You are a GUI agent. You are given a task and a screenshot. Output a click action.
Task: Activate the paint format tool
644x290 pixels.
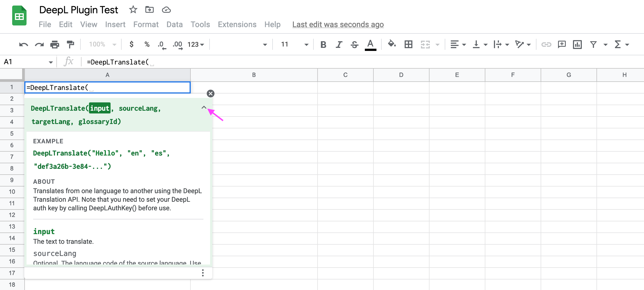70,44
